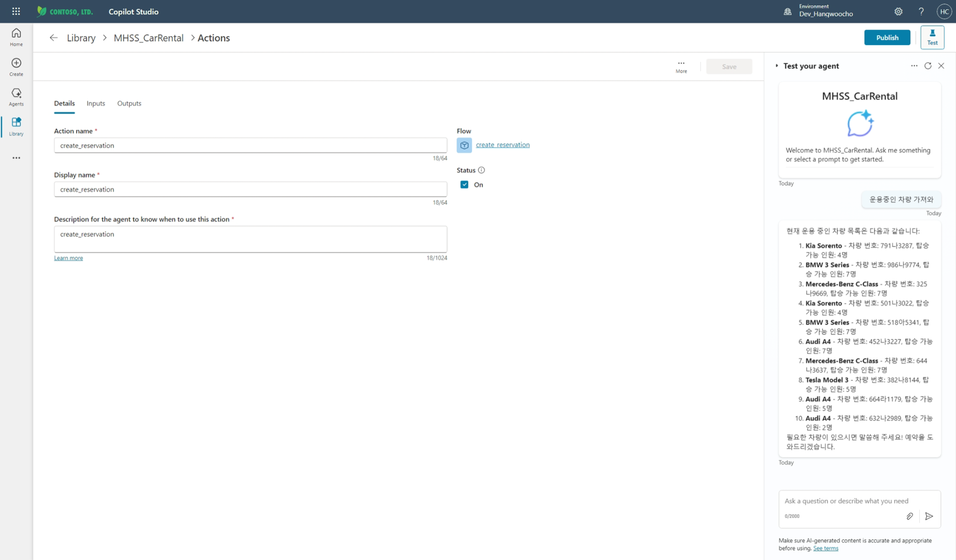Click the Audi A4 452나3227 entry
The image size is (956, 560).
868,346
